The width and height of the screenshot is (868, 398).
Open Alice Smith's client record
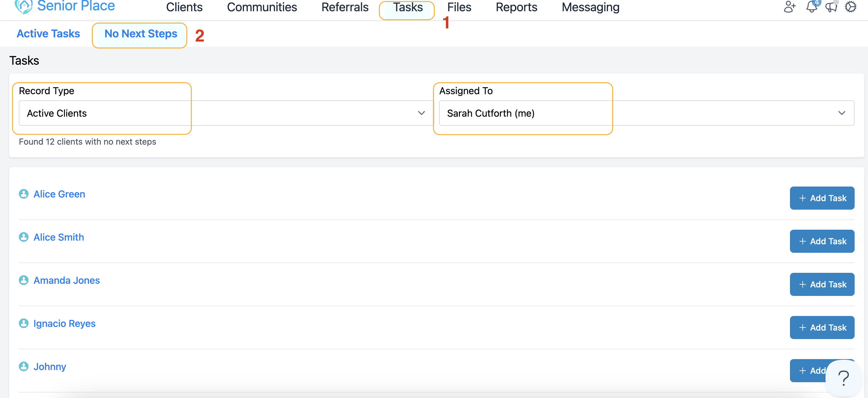(59, 237)
